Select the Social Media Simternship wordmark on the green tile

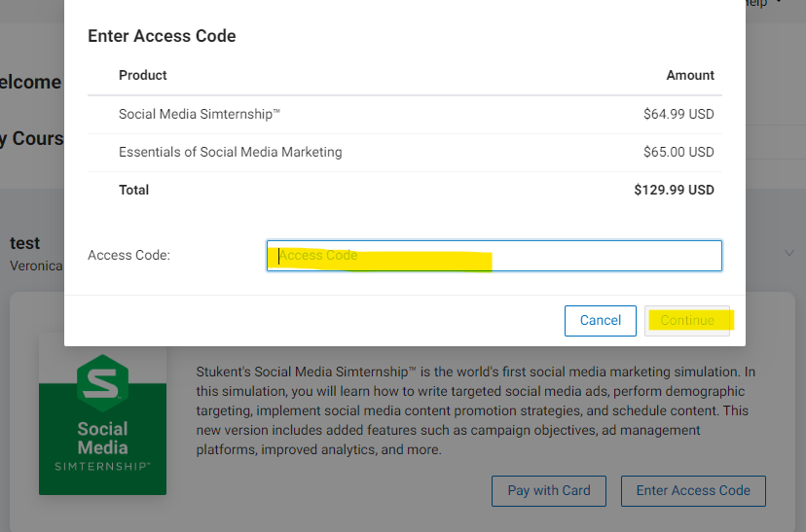coord(102,444)
